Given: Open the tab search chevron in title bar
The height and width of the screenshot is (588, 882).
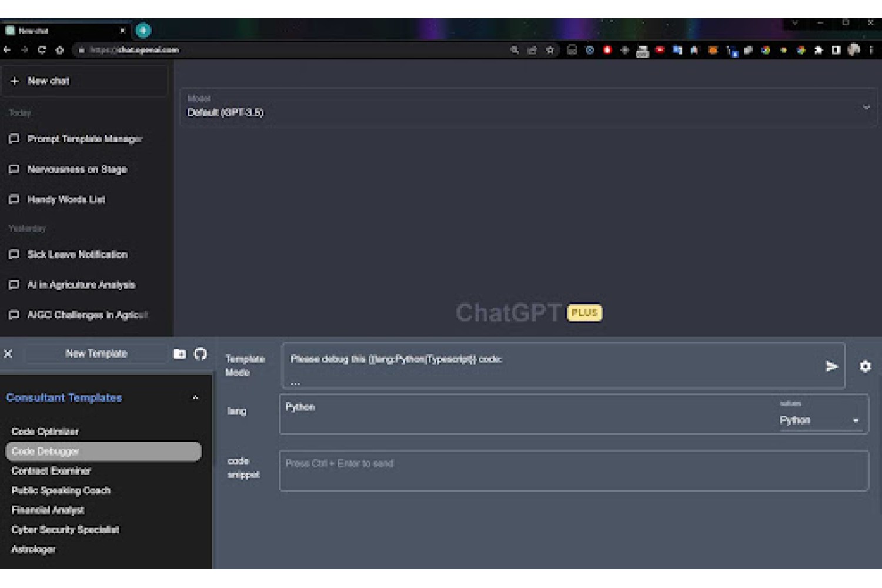Looking at the screenshot, I should tap(794, 23).
